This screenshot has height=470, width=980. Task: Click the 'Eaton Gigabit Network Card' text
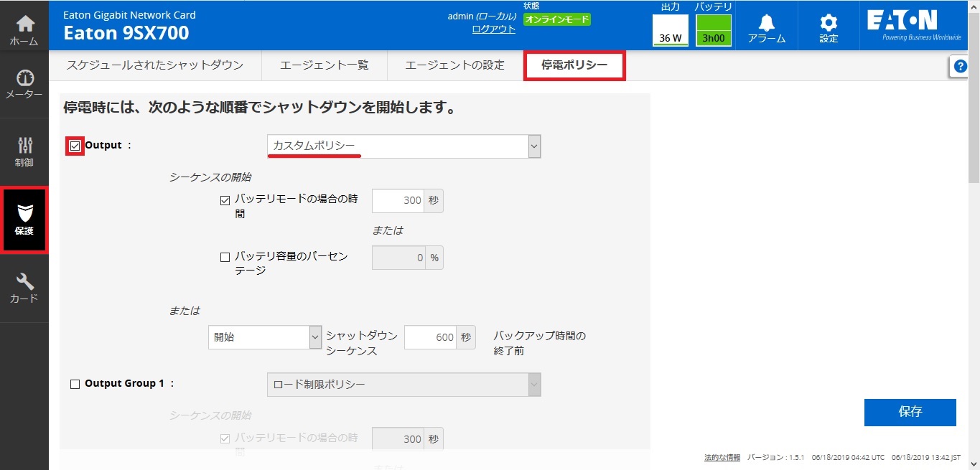pyautogui.click(x=129, y=14)
